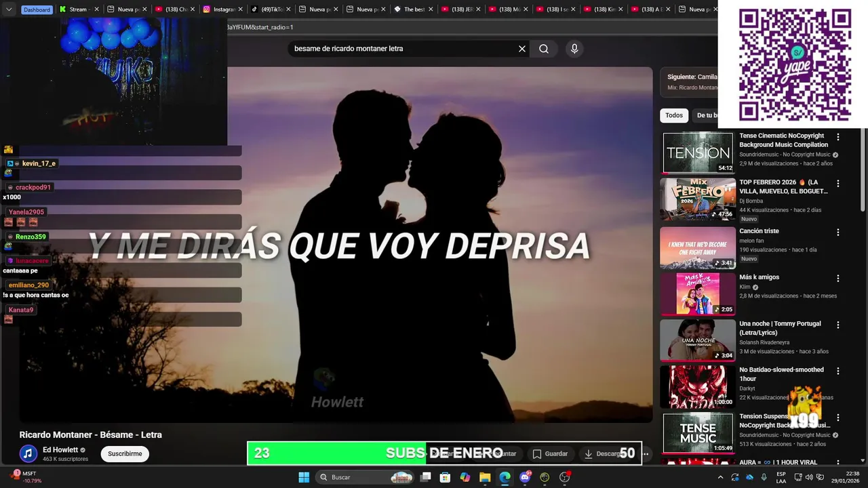The width and height of the screenshot is (868, 488).
Task: Open the TENSION 54:12 video thumbnail
Action: coord(698,152)
